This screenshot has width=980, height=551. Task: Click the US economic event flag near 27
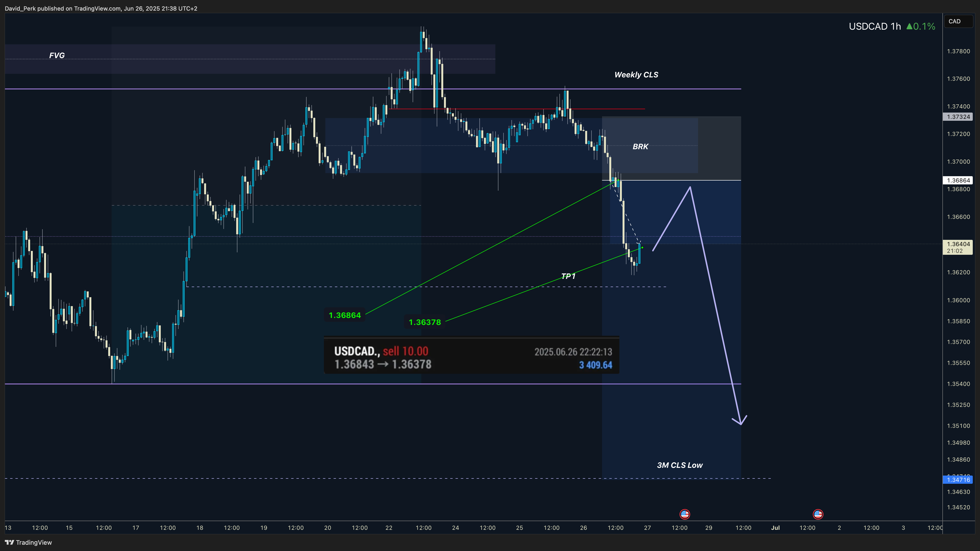point(685,514)
